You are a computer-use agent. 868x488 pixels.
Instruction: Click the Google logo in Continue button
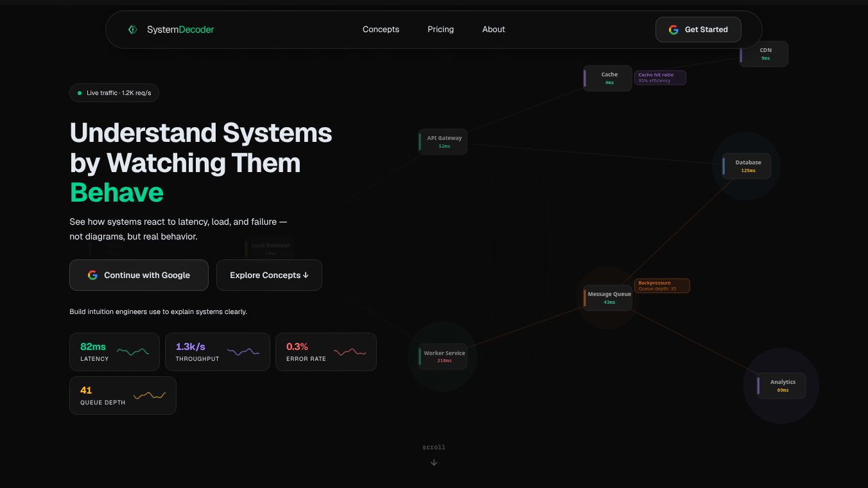pos(92,275)
